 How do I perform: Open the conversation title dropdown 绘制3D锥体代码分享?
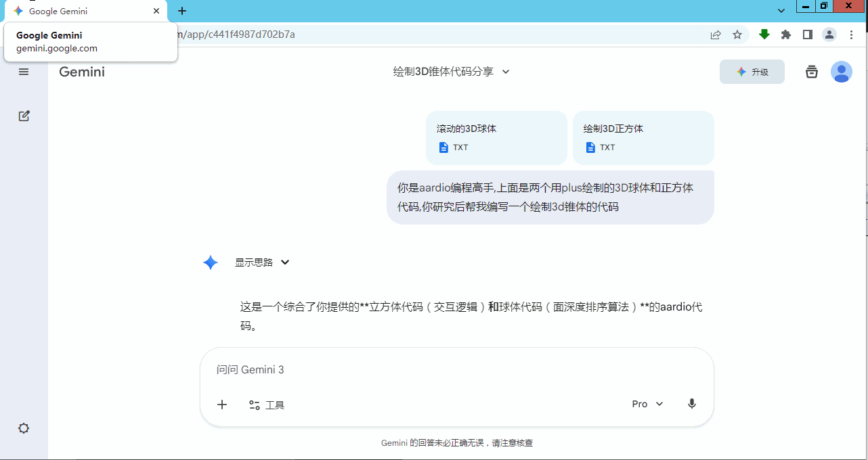(451, 72)
